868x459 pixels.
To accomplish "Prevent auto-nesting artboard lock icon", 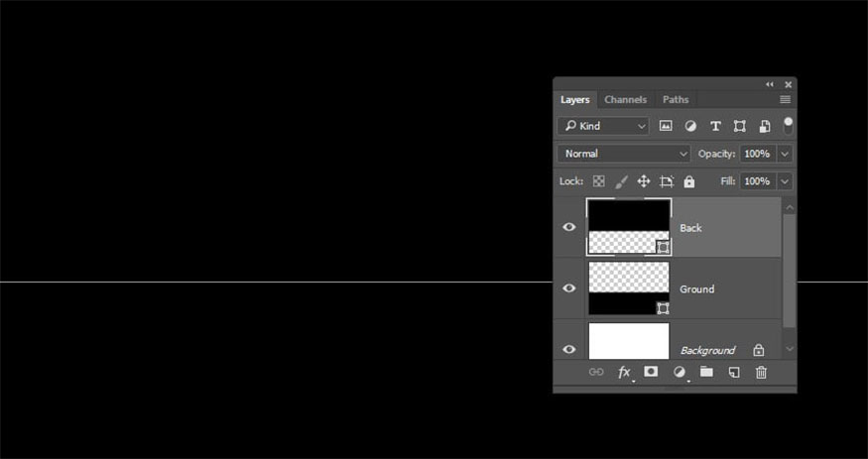I will (x=667, y=181).
